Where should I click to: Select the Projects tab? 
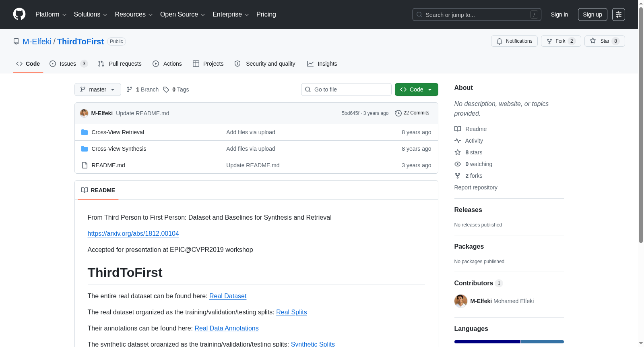click(x=208, y=64)
